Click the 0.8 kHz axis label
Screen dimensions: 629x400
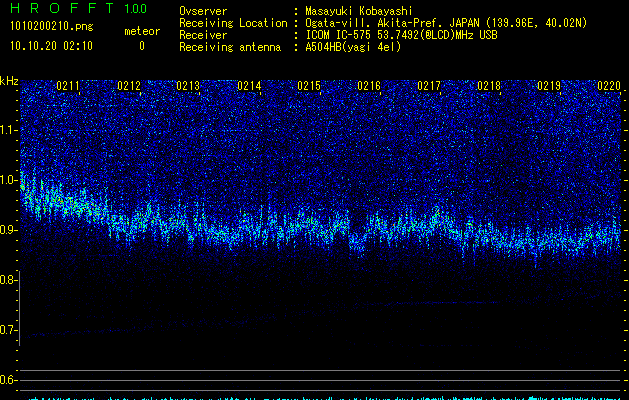[8, 280]
